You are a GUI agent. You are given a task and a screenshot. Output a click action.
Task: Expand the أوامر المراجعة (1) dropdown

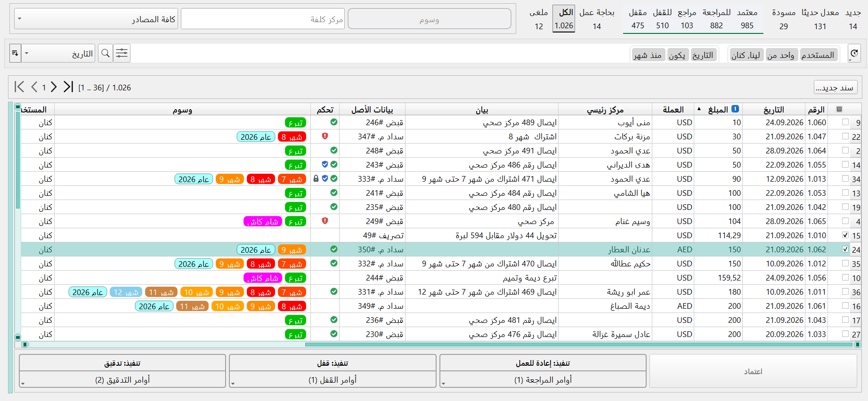pos(543,380)
